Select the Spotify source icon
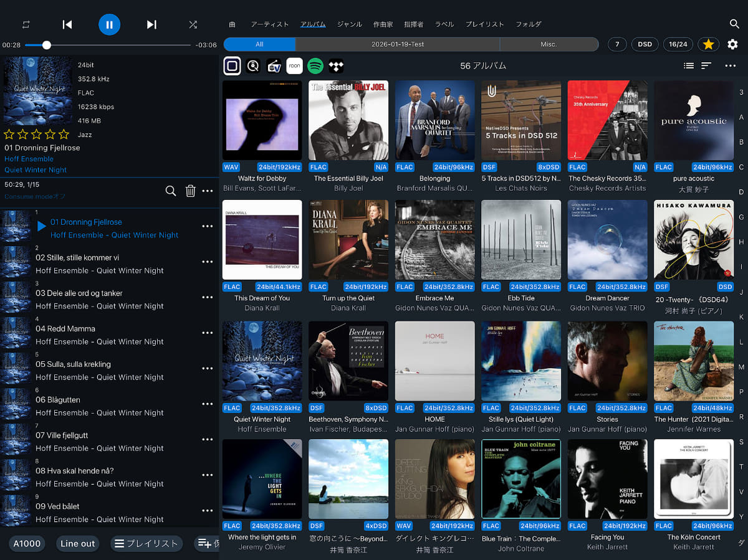The height and width of the screenshot is (560, 748). (x=315, y=65)
